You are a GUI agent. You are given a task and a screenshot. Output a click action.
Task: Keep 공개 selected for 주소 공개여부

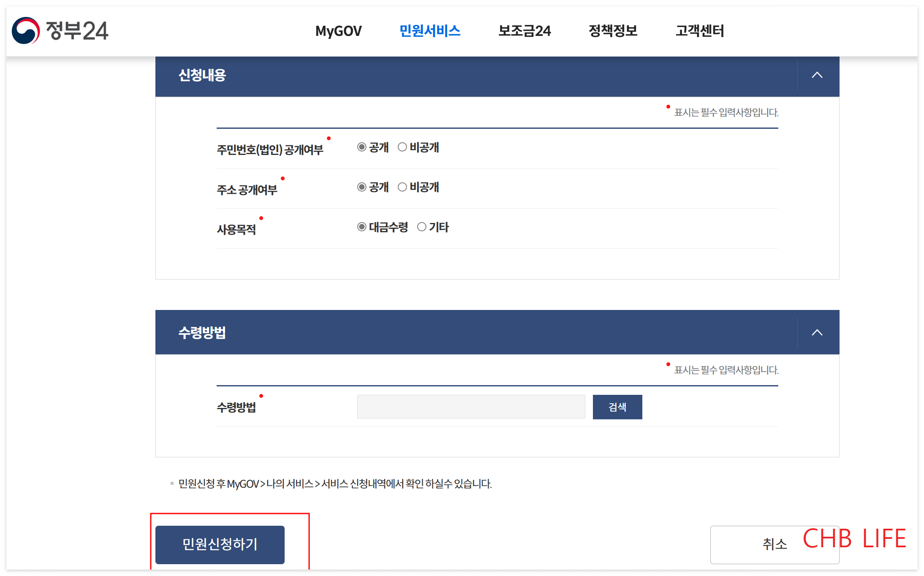click(361, 187)
